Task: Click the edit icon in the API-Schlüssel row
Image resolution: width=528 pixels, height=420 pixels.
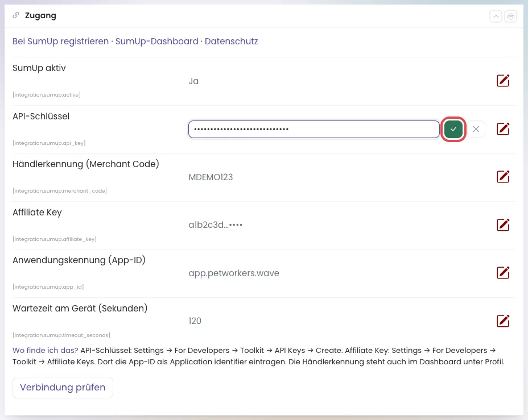Action: tap(503, 129)
